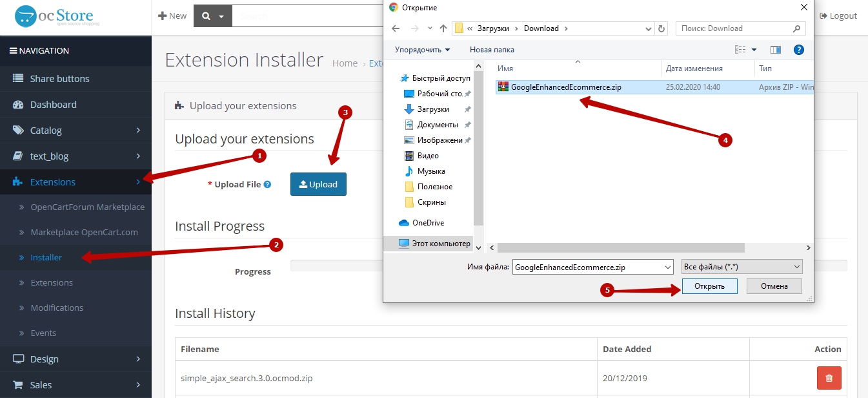Open the view mode dropdown arrow
868x398 pixels.
pos(754,50)
